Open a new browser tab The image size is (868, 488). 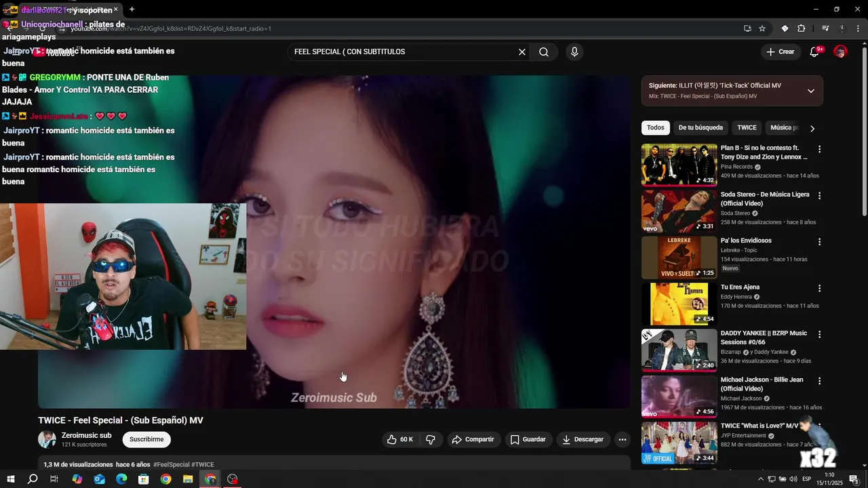click(132, 9)
